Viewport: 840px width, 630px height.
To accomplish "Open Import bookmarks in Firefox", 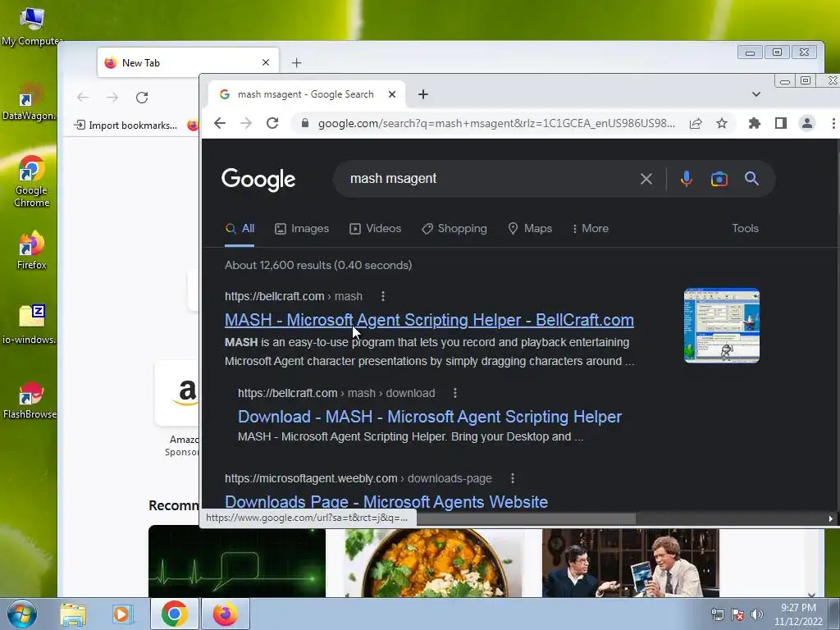I will coord(126,126).
